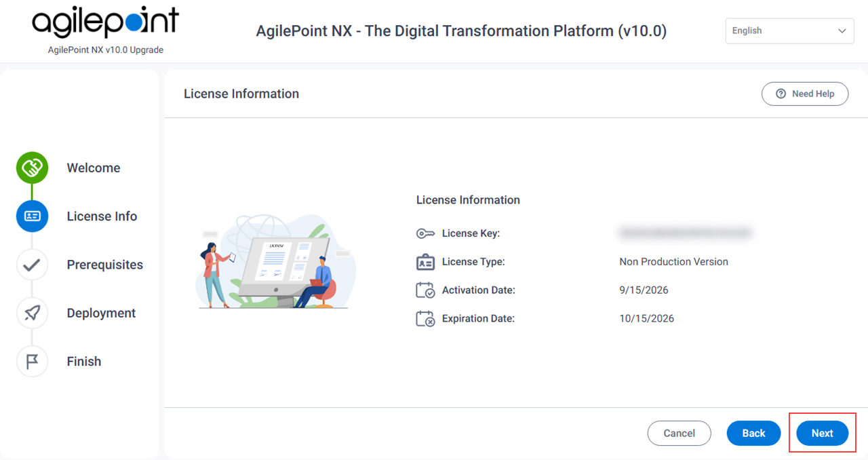Select the Prerequisites step label
The height and width of the screenshot is (460, 868).
[x=105, y=265]
